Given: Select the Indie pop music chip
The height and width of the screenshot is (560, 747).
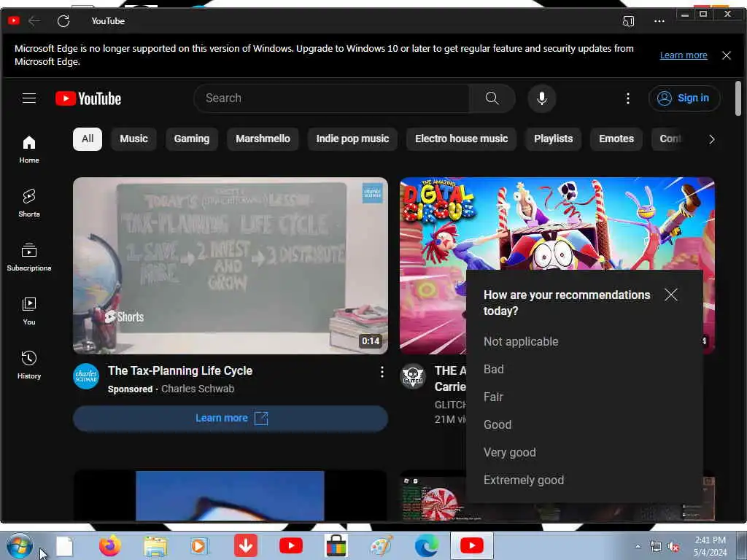Looking at the screenshot, I should coord(352,139).
